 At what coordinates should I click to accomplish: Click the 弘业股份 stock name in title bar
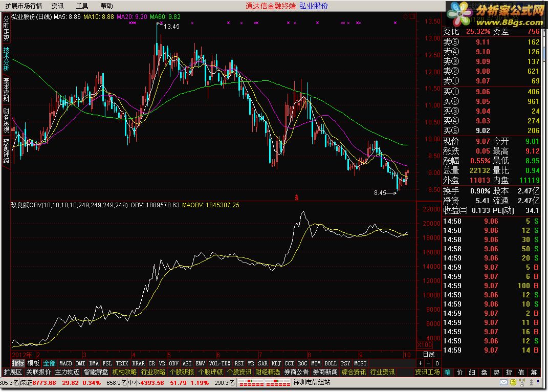pos(313,6)
